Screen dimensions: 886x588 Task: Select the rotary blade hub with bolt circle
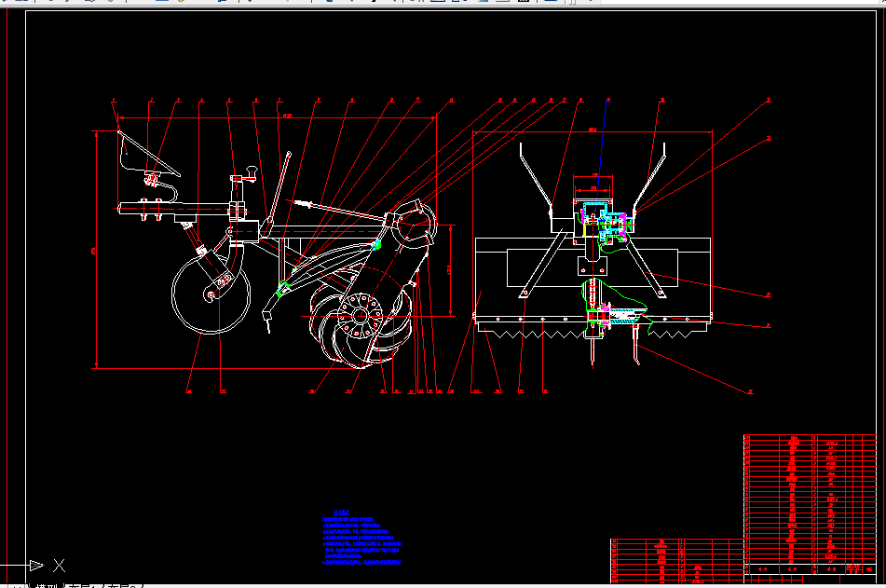pos(361,316)
